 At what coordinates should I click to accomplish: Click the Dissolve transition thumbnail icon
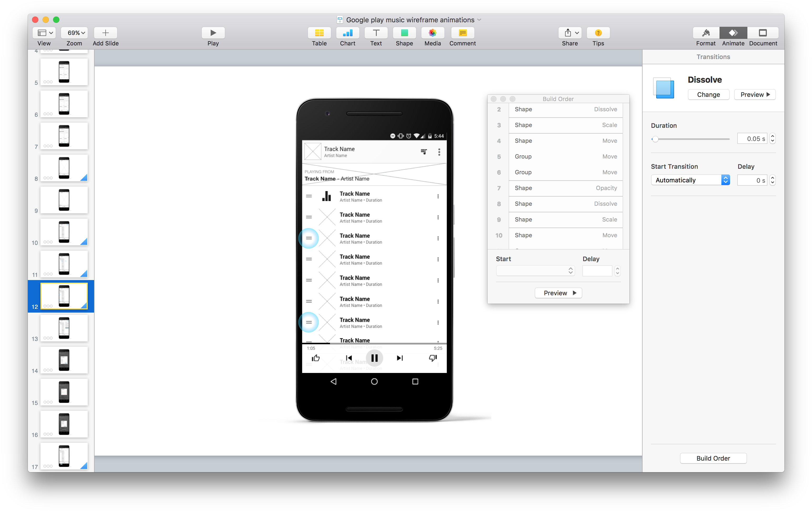click(664, 88)
